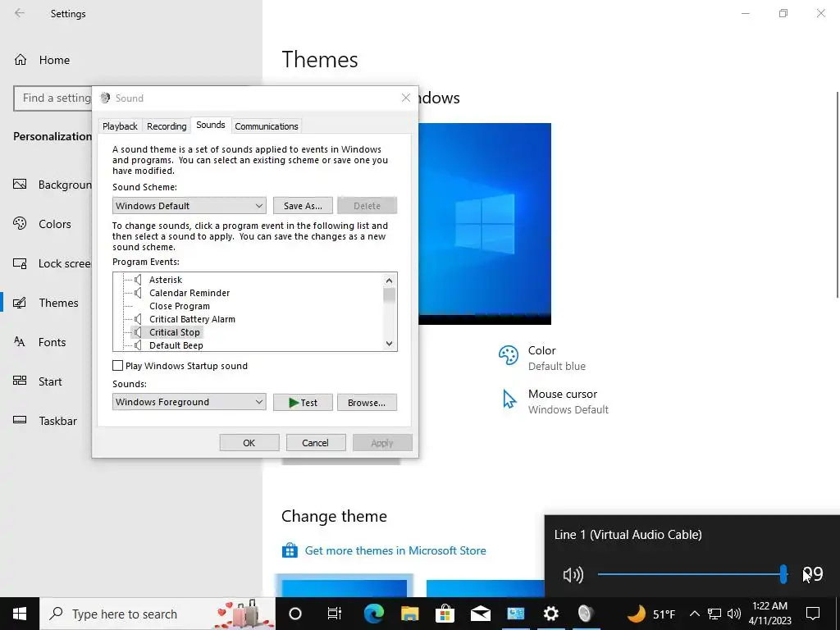Click Program Events scroll up arrow
This screenshot has width=840, height=630.
pos(390,281)
